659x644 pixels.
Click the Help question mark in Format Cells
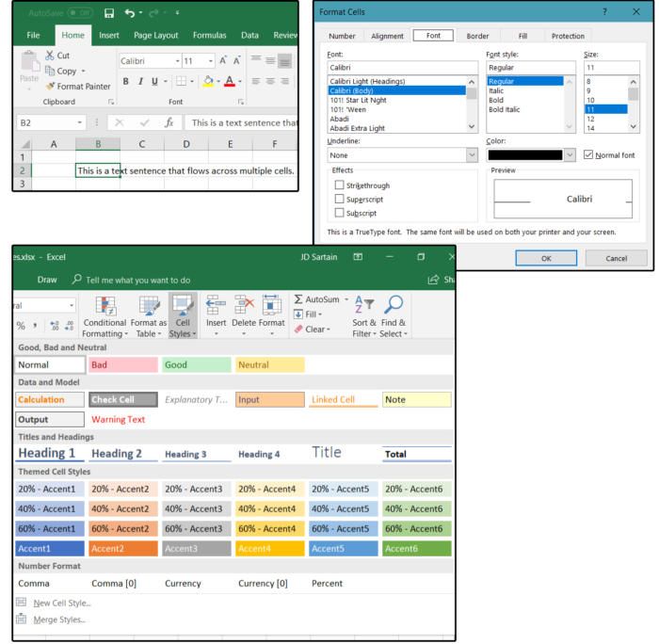pyautogui.click(x=604, y=12)
